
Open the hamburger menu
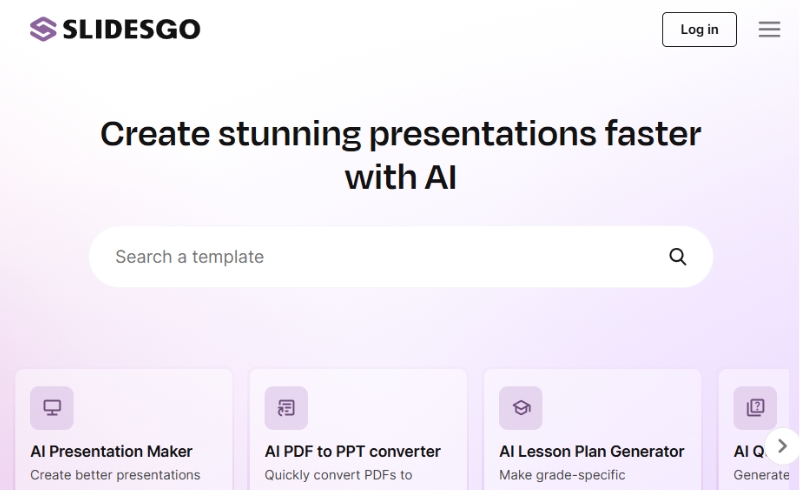(769, 29)
